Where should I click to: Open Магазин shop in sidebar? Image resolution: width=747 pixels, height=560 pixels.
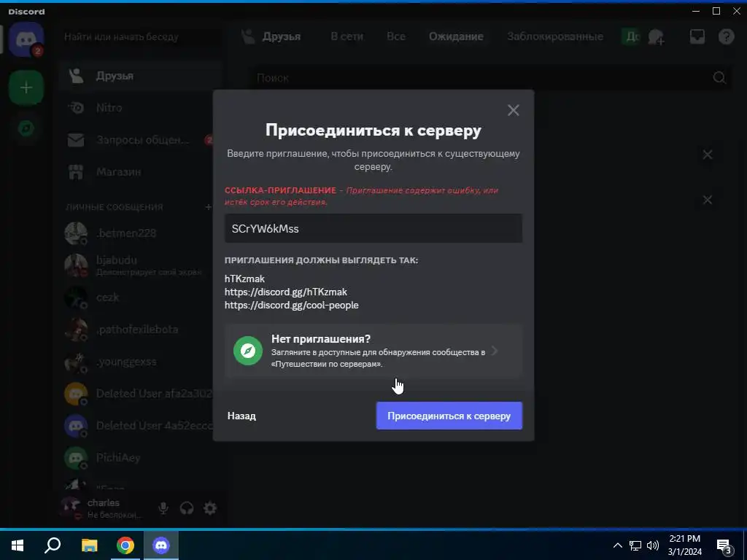pos(140,172)
